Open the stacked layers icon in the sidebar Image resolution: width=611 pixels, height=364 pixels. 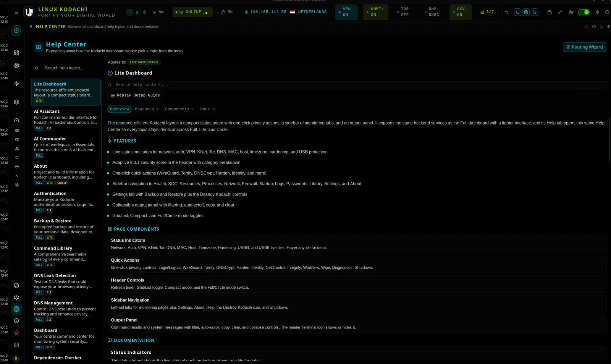click(16, 102)
